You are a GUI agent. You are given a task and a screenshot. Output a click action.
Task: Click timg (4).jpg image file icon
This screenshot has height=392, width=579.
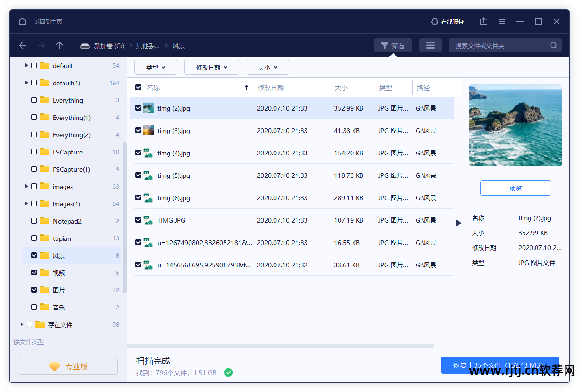pyautogui.click(x=148, y=153)
